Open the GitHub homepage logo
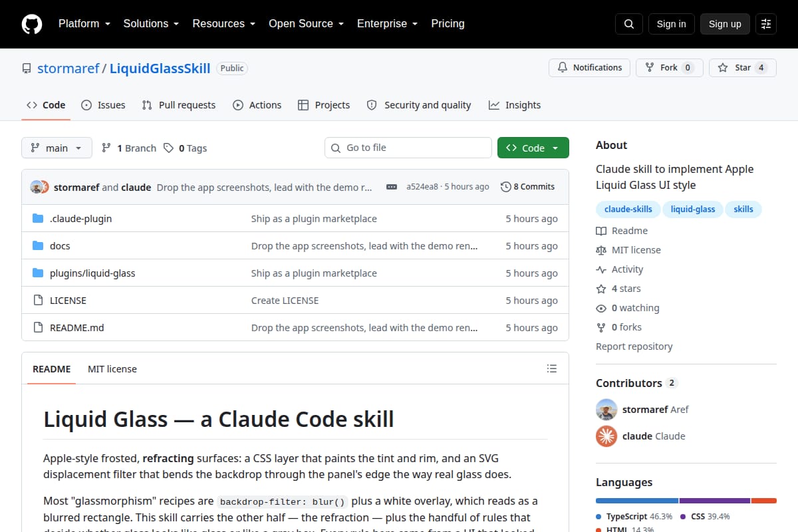This screenshot has height=532, width=798. point(32,24)
